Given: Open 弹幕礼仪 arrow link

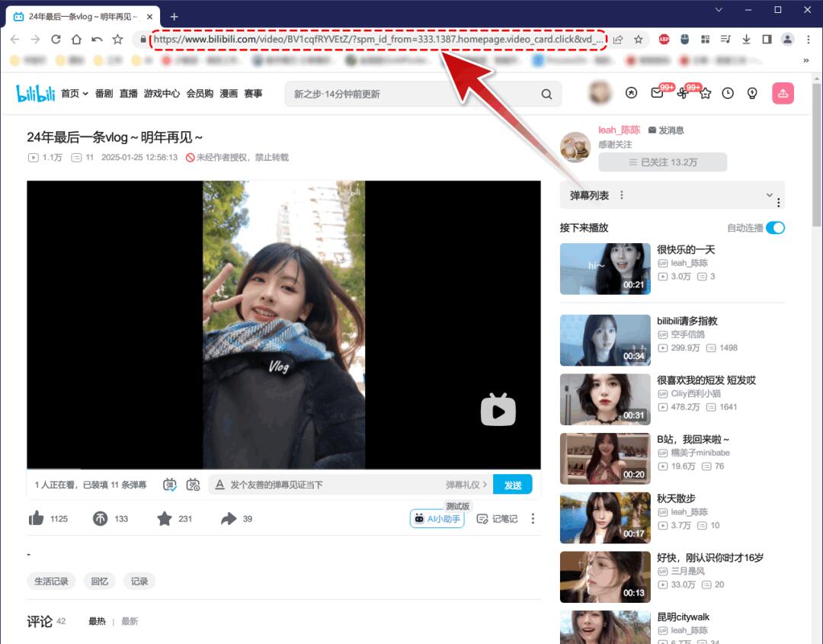Looking at the screenshot, I should (x=466, y=485).
